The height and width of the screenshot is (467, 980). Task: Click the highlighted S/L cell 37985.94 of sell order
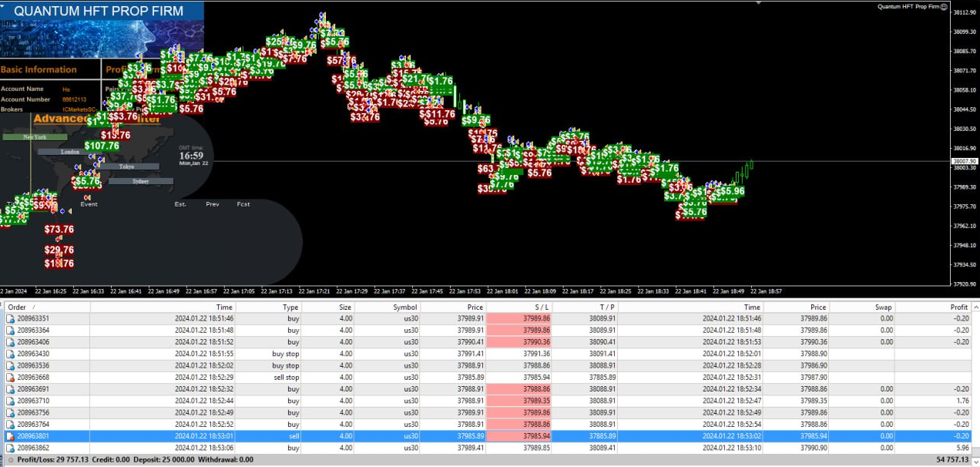coord(520,436)
